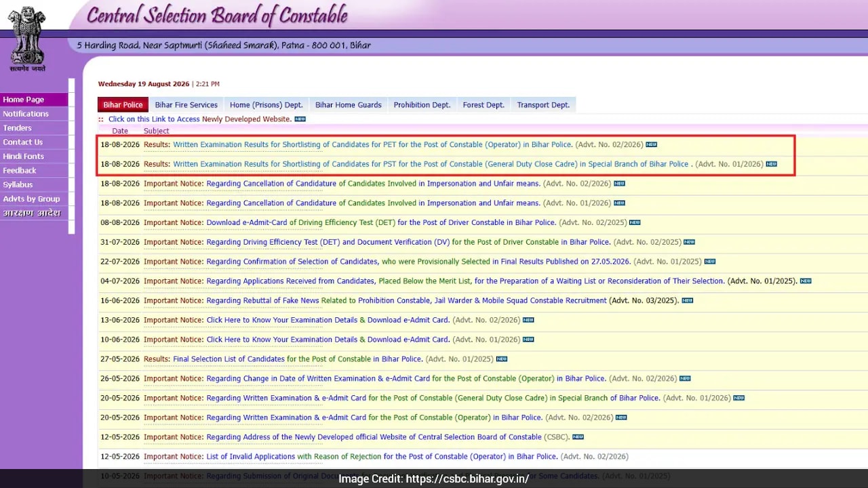Open Hindi Fonts from sidebar
This screenshot has height=488, width=868.
click(34, 157)
